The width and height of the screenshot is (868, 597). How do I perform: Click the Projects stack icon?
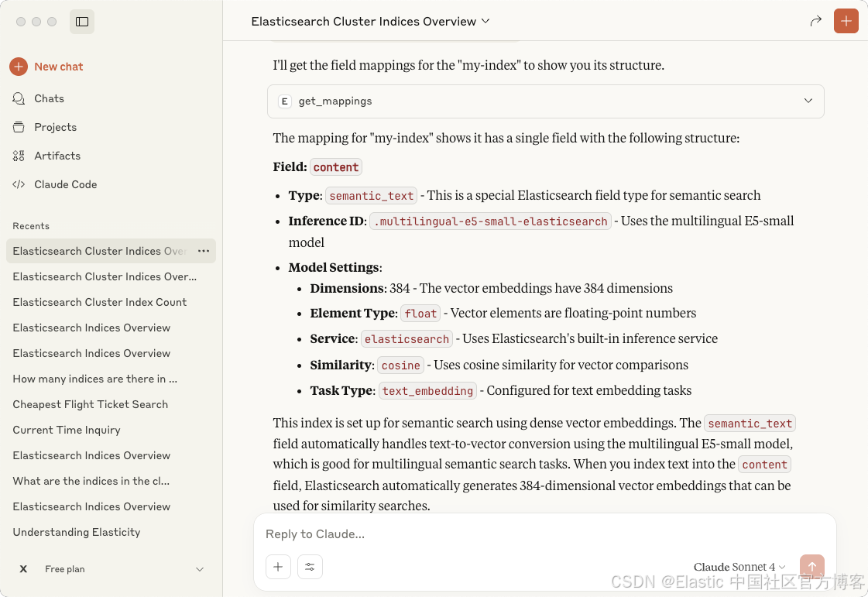(x=19, y=127)
